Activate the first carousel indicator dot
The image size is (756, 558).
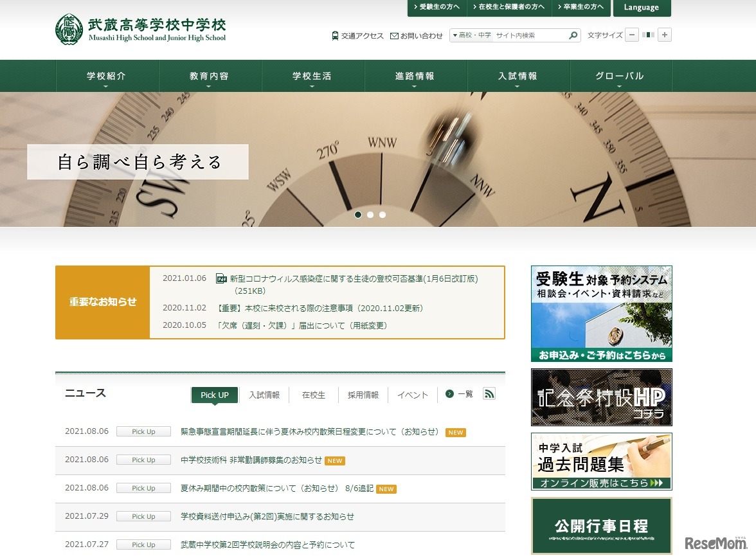click(358, 215)
